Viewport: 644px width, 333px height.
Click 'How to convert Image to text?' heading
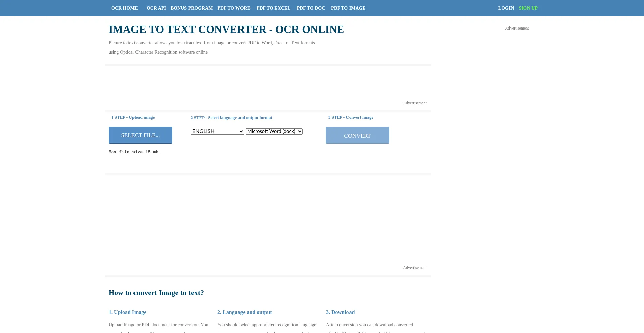point(156,293)
